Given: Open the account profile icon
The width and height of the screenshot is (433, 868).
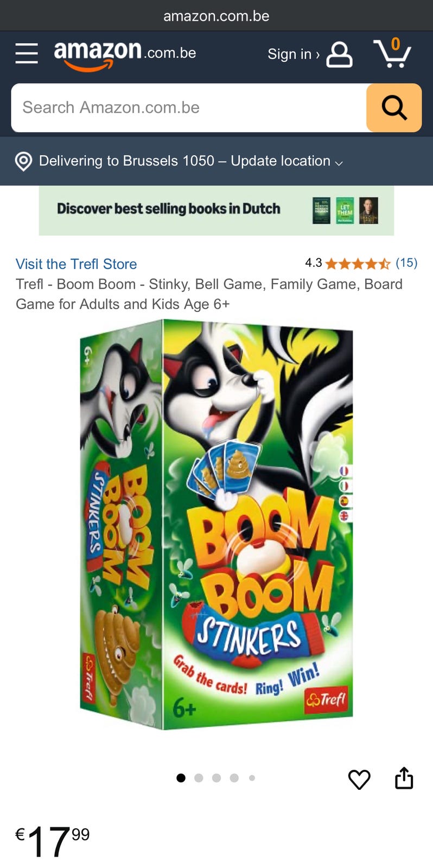Looking at the screenshot, I should coord(339,54).
